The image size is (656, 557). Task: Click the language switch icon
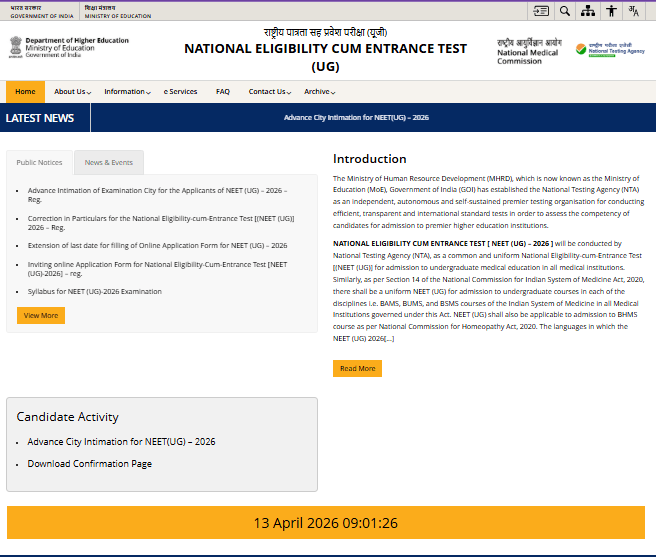pyautogui.click(x=633, y=11)
